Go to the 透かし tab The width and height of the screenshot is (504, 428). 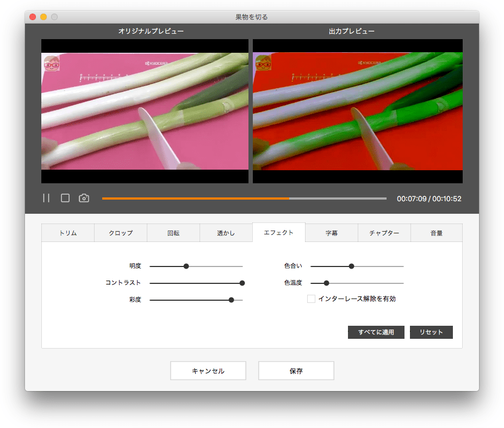coord(226,233)
